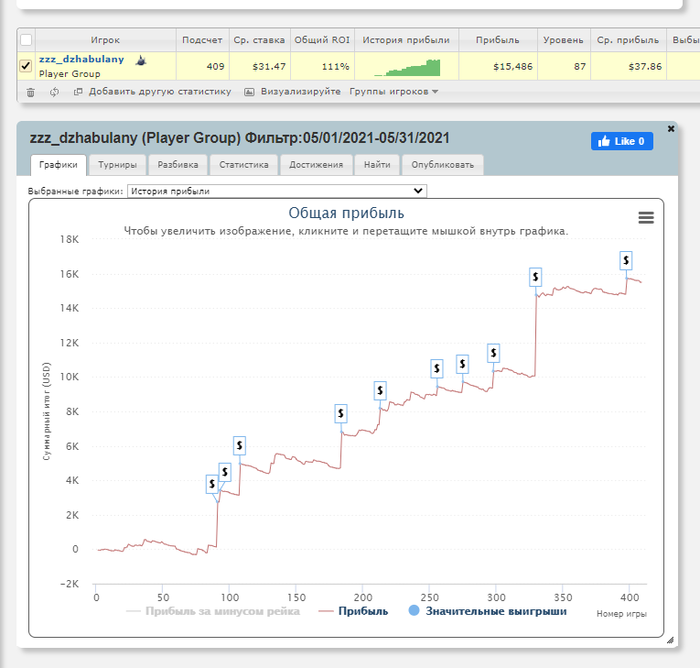This screenshot has height=668, width=700.
Task: Check the header select-all checkbox
Action: click(26, 40)
